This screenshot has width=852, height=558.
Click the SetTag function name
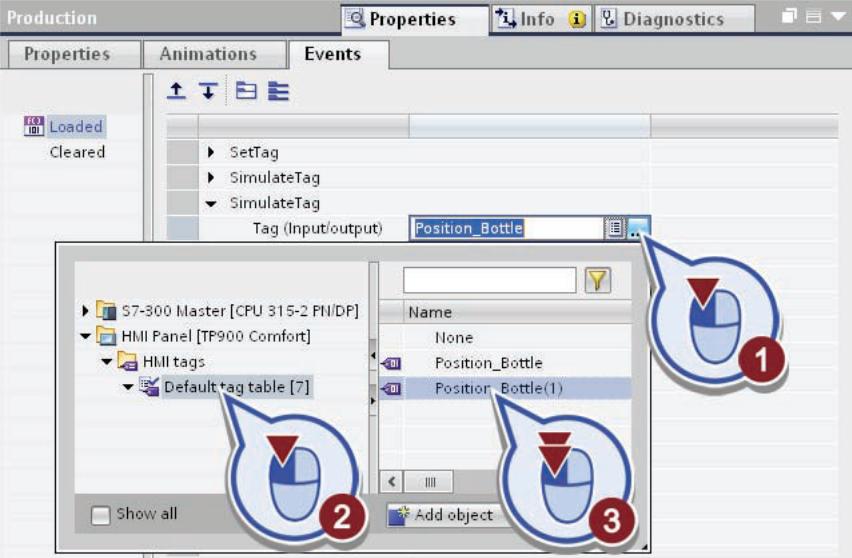tap(254, 152)
